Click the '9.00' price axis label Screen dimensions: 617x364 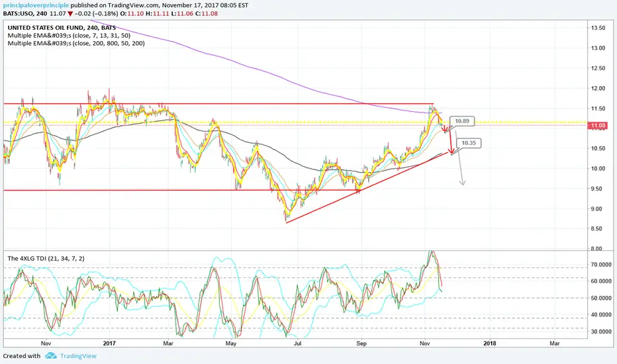click(598, 208)
